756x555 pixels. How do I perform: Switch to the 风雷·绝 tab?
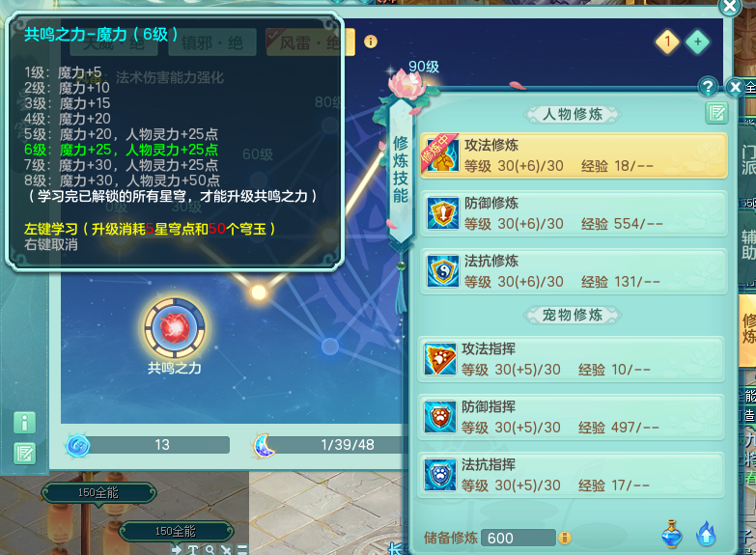point(310,42)
